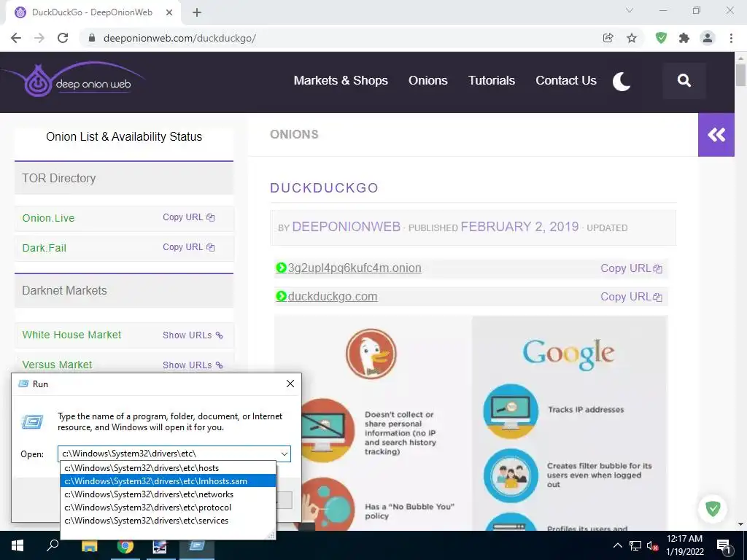Toggle dark mode with the moon icon

click(x=622, y=81)
